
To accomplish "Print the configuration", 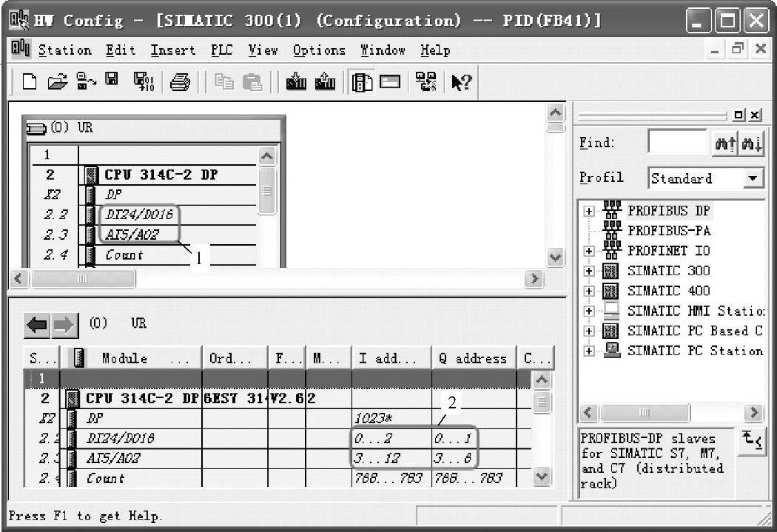I will [179, 81].
